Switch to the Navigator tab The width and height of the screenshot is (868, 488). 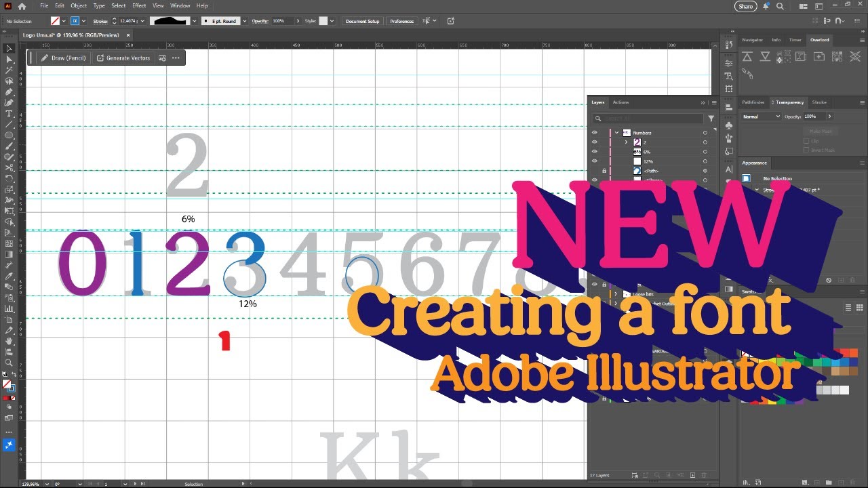753,40
